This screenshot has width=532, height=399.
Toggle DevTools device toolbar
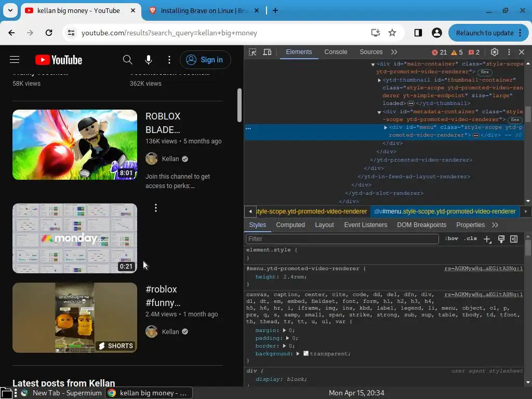point(268,52)
